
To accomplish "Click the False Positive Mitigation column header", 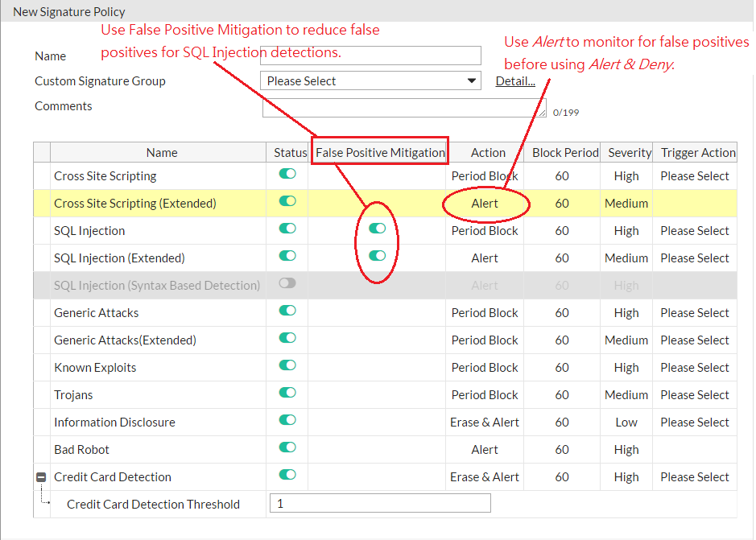I will pos(379,151).
